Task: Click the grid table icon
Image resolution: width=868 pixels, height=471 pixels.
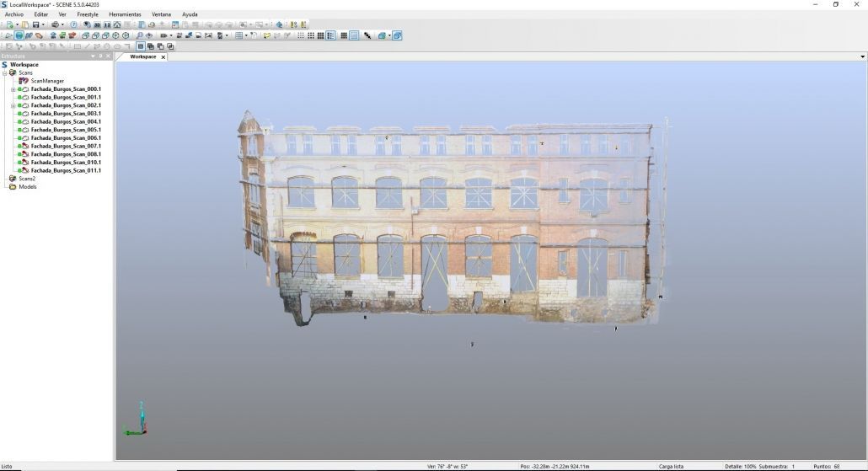Action: 239,35
